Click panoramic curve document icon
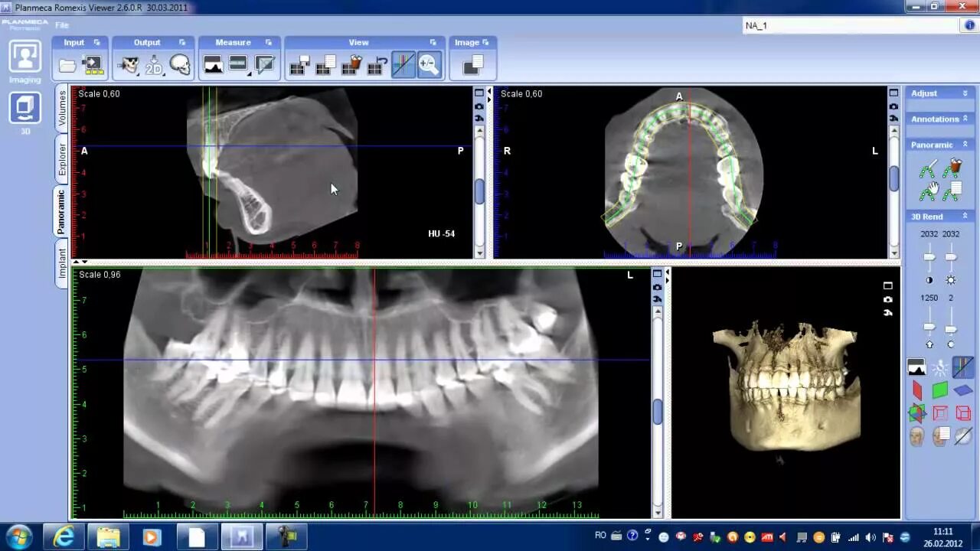The width and height of the screenshot is (980, 551). (953, 191)
